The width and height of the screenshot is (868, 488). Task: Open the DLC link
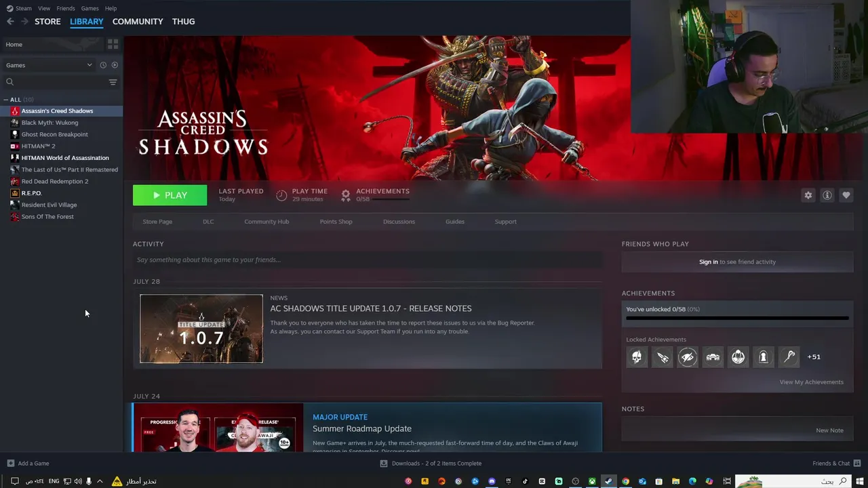tap(208, 222)
